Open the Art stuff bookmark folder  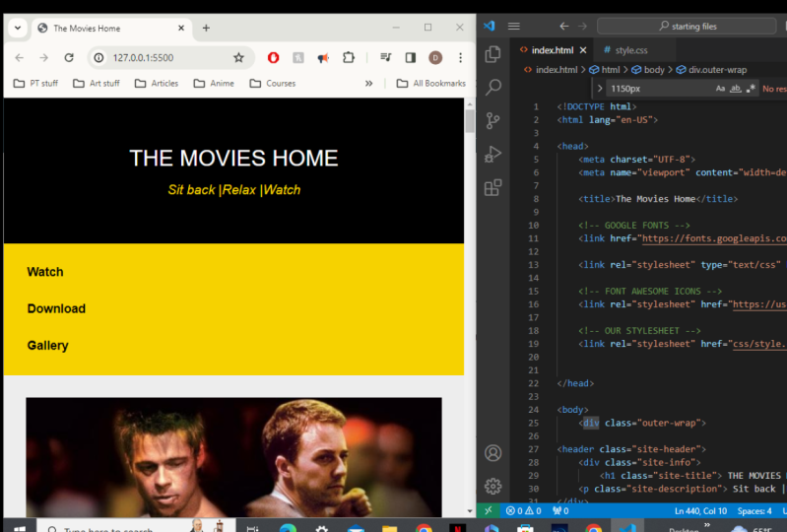point(97,84)
